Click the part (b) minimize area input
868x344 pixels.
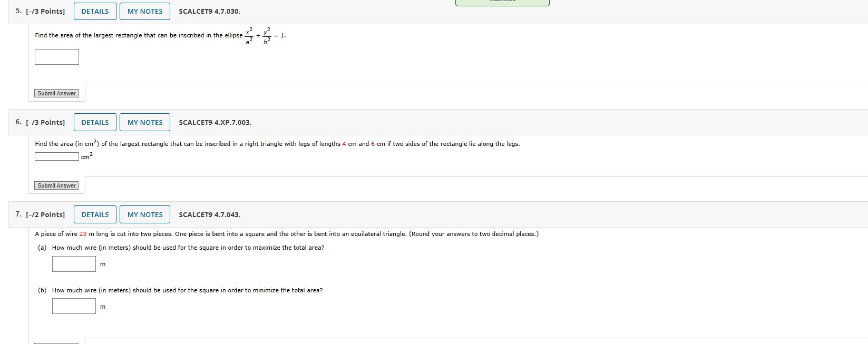click(74, 307)
